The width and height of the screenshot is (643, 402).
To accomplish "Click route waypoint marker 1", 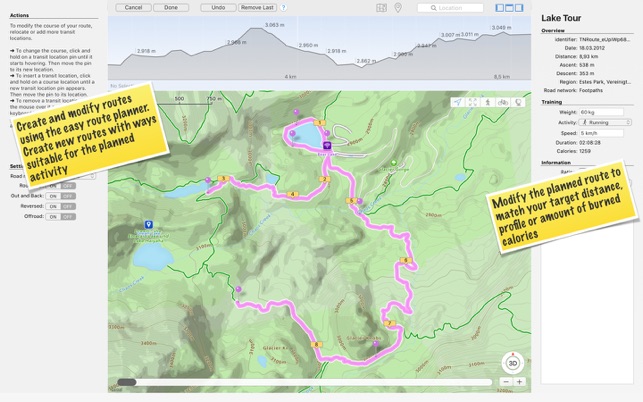I will tap(319, 123).
